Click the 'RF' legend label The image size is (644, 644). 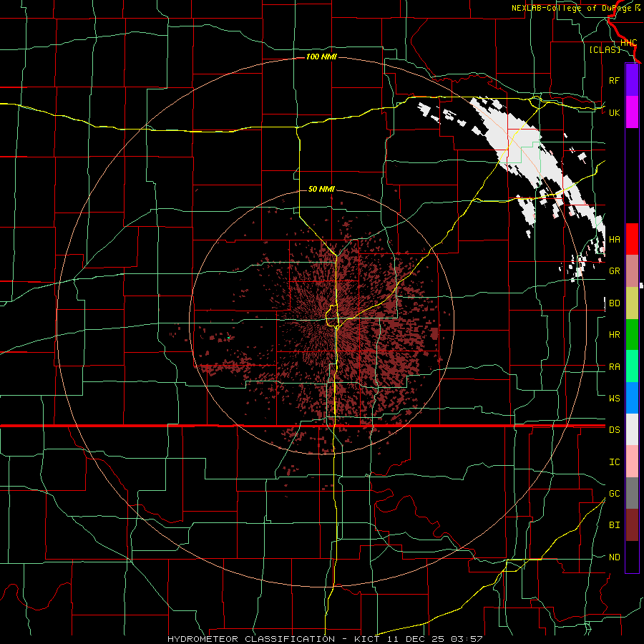[x=614, y=80]
